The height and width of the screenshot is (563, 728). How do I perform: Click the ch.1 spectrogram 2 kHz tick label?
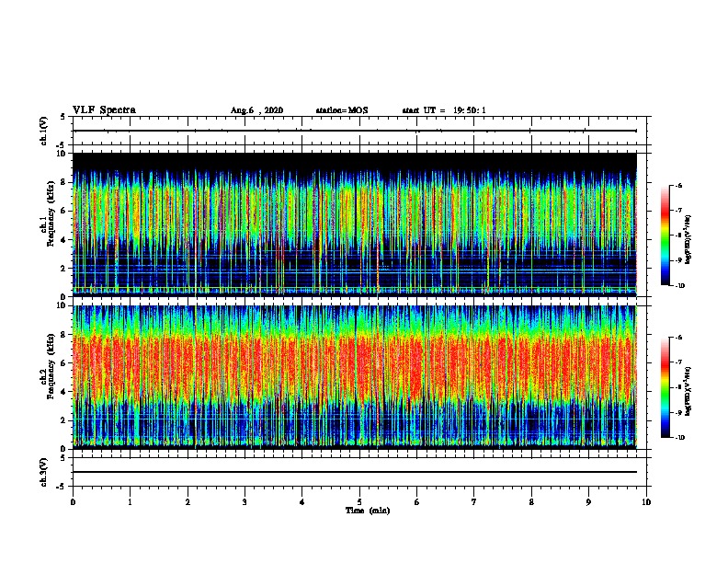click(x=64, y=269)
